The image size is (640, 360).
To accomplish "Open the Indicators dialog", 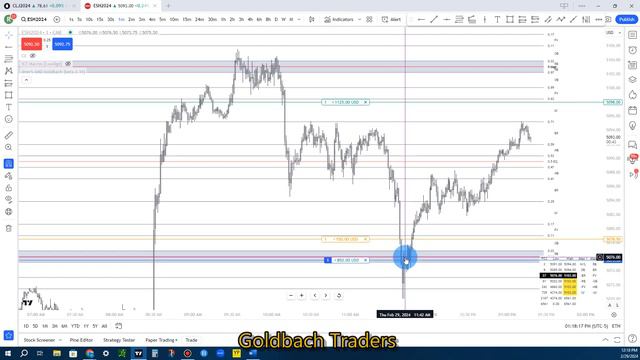I will point(339,19).
